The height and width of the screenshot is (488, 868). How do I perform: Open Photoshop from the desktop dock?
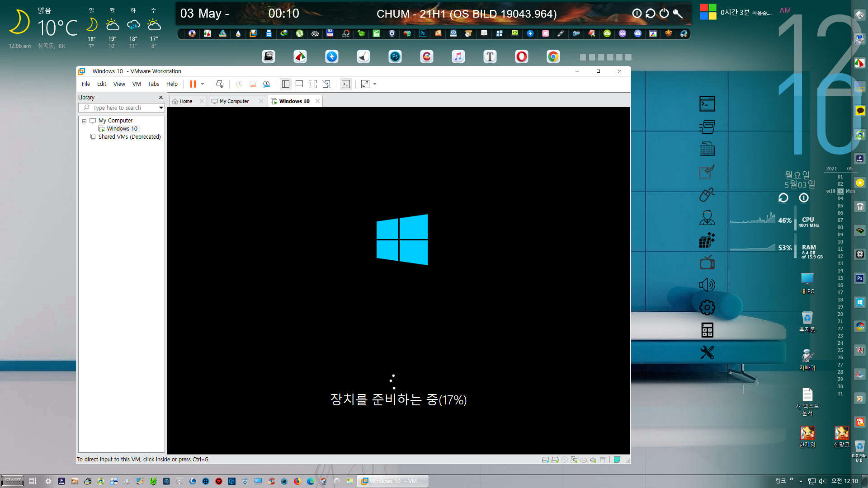(395, 56)
